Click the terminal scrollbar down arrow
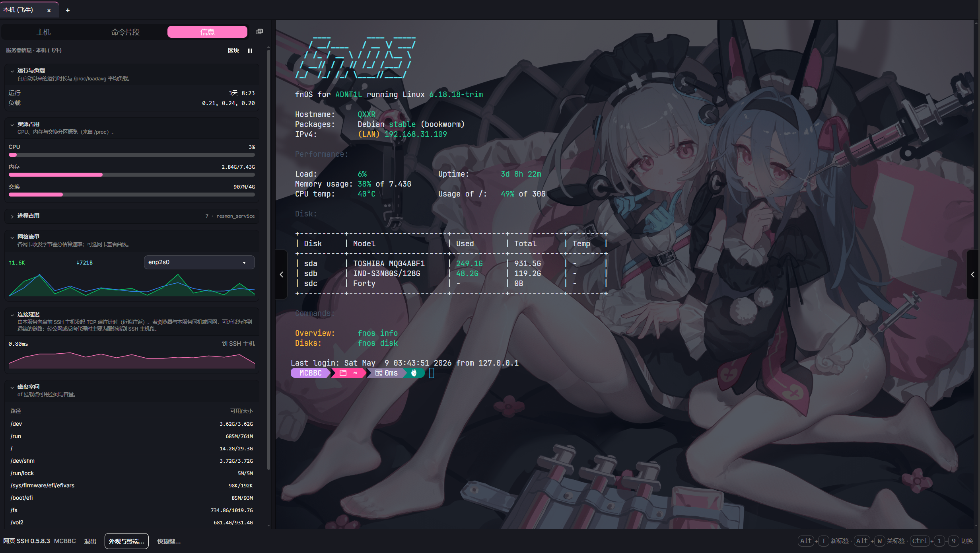980x553 pixels. point(976,526)
